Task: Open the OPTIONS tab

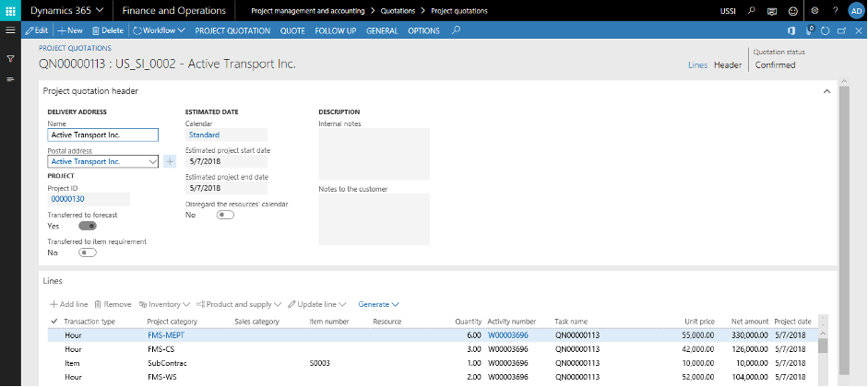Action: [x=423, y=31]
